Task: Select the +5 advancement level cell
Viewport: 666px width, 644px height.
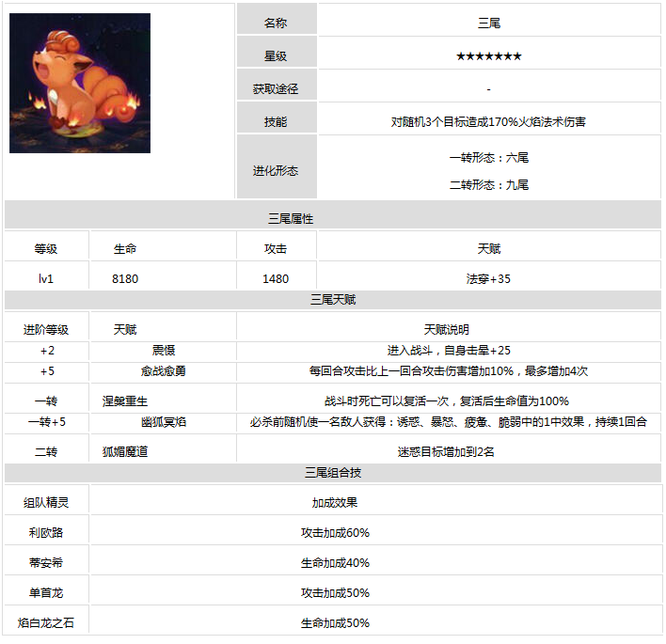Action: [x=47, y=371]
